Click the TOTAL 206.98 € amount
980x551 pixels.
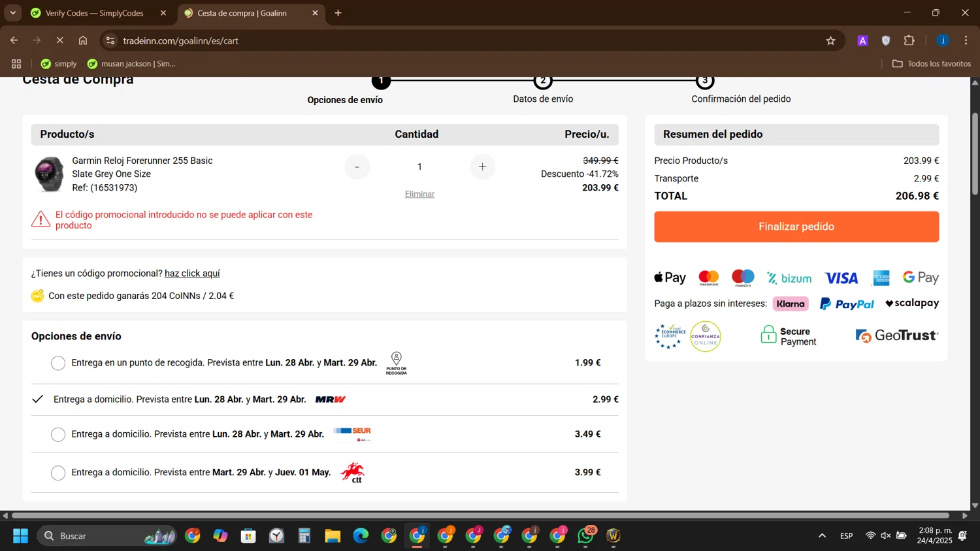[917, 196]
